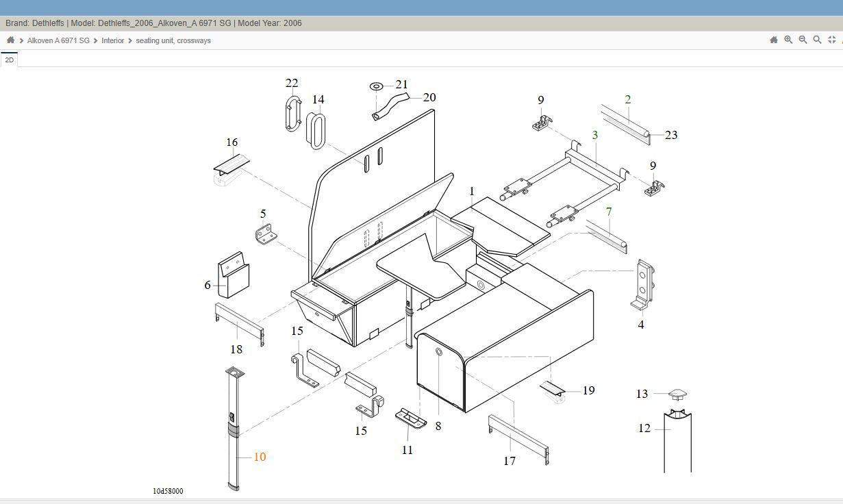Select orange part number 10

260,457
